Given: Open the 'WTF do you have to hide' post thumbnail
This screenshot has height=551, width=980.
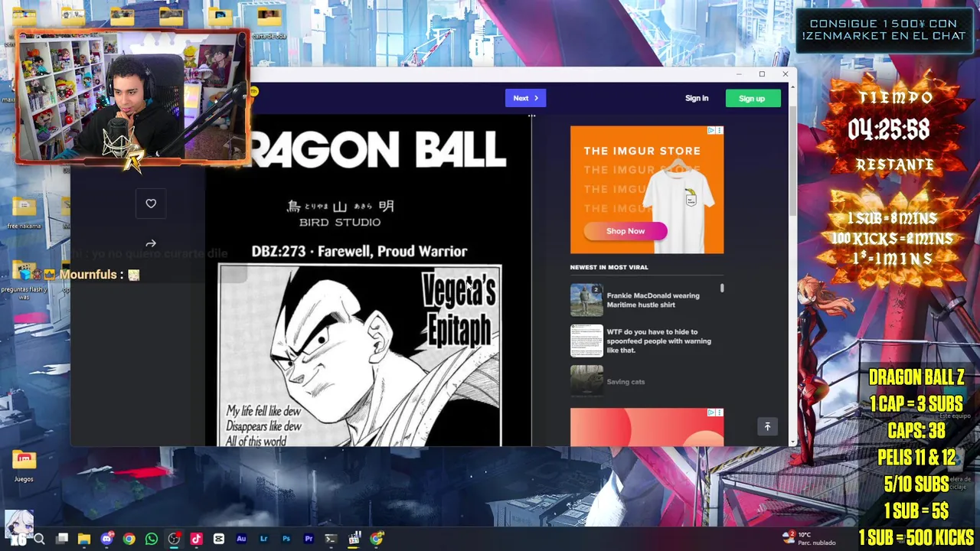Looking at the screenshot, I should click(x=586, y=341).
